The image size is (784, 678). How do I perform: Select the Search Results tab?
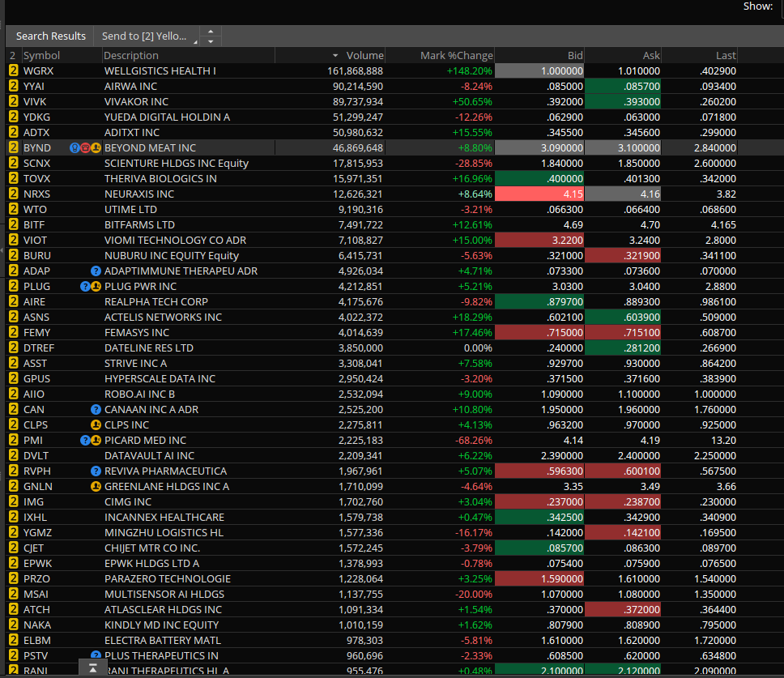coord(50,36)
